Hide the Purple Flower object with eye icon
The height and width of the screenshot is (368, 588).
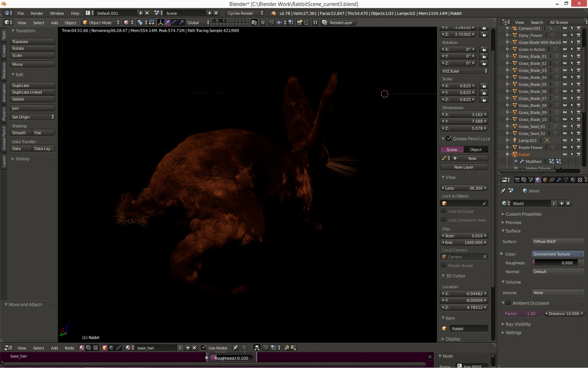[565, 148]
